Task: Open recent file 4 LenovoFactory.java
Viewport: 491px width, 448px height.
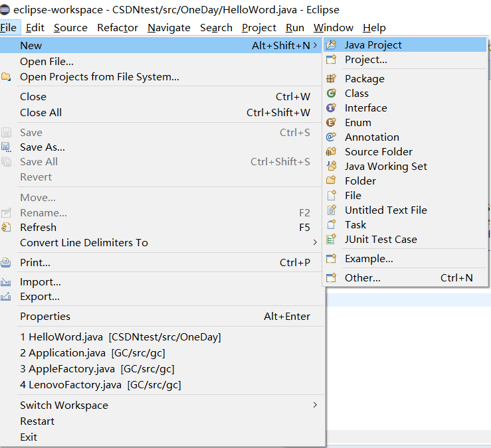Action: (162, 385)
